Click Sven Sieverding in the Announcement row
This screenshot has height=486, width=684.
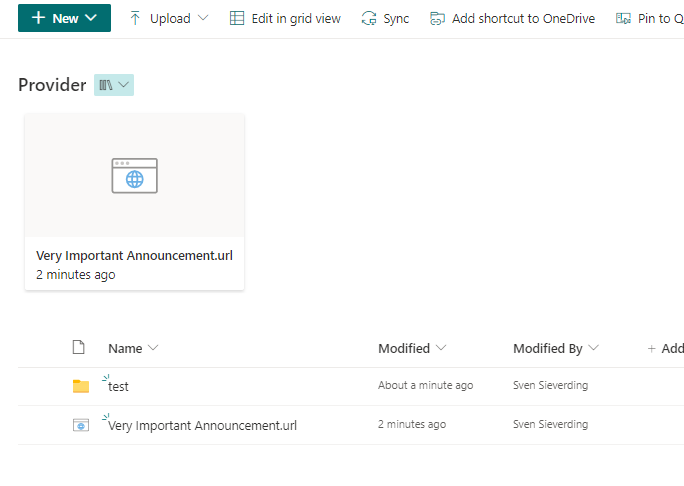551,424
